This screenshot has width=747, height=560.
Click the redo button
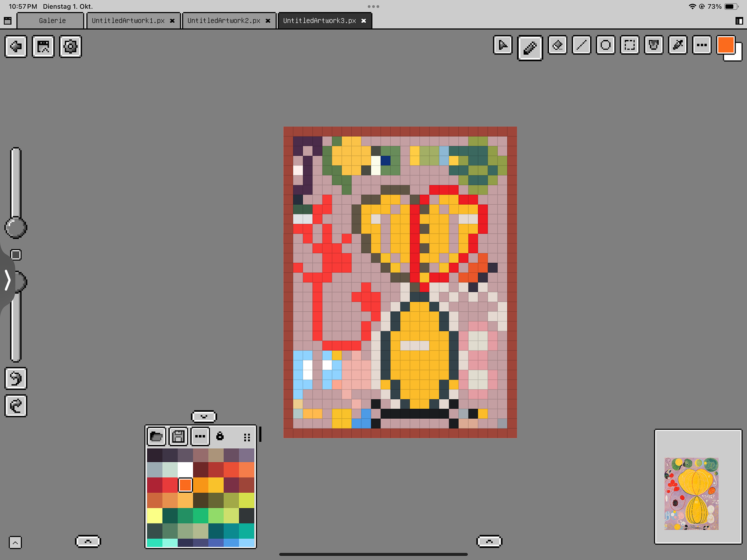point(16,406)
